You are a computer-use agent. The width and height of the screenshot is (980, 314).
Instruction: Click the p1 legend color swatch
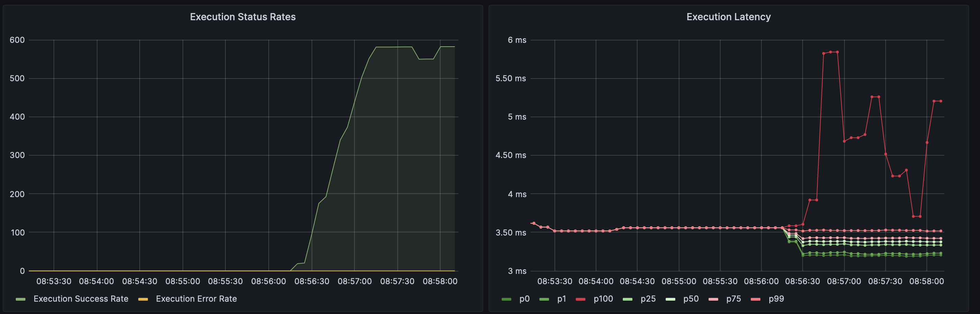[x=545, y=299]
